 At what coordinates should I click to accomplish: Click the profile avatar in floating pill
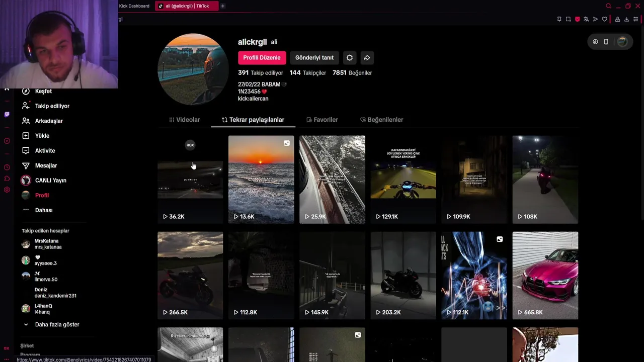(622, 42)
